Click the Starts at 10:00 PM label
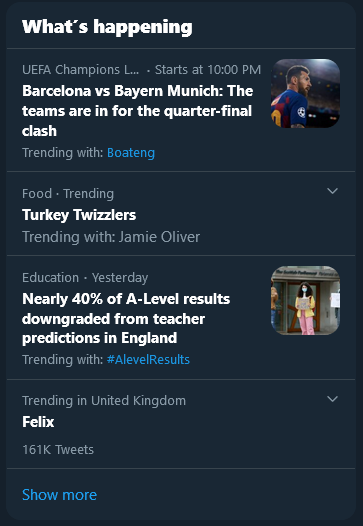The width and height of the screenshot is (363, 526). point(208,70)
